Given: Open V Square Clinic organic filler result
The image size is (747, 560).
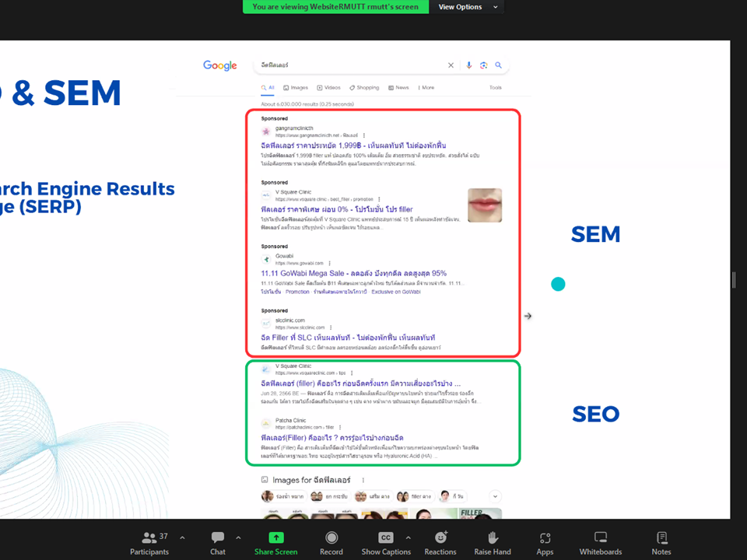Looking at the screenshot, I should (360, 383).
